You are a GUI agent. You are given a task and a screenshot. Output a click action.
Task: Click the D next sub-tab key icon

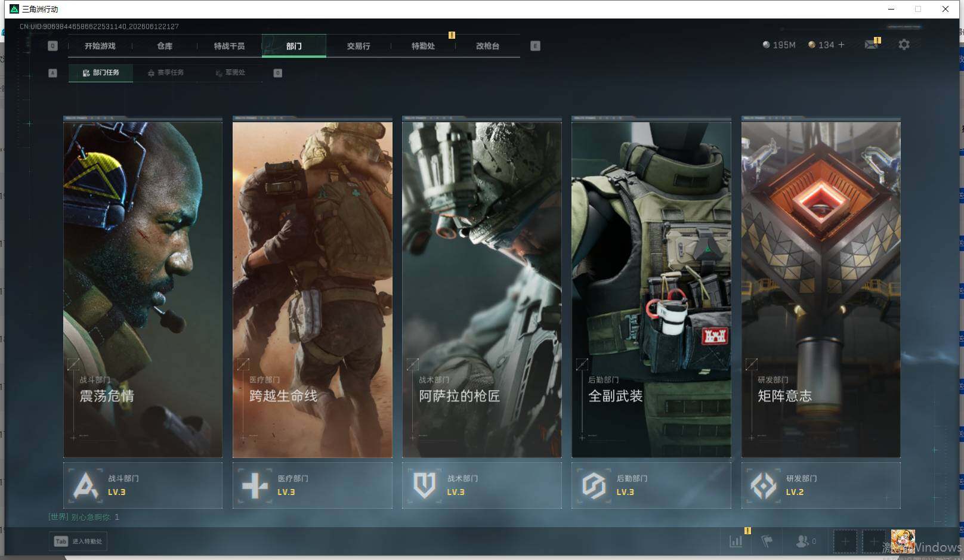pos(277,73)
